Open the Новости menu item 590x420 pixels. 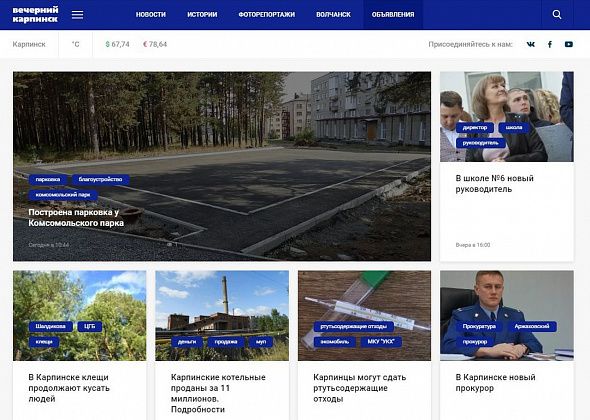pos(151,15)
